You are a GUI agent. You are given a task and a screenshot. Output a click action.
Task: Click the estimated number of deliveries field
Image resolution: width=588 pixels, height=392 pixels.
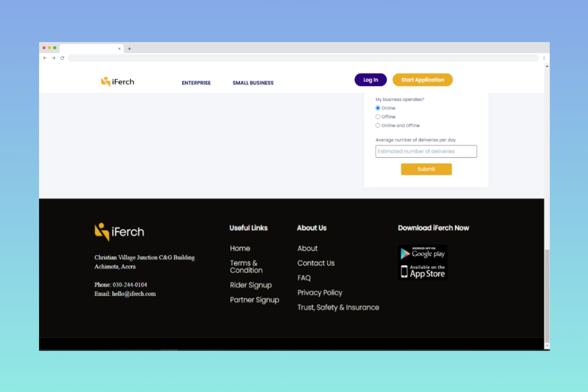point(426,151)
